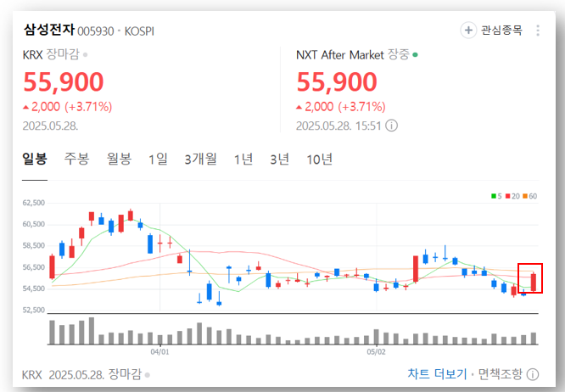This screenshot has height=392, width=565.
Task: Click the orange 60-day moving average legend
Action: [x=529, y=196]
